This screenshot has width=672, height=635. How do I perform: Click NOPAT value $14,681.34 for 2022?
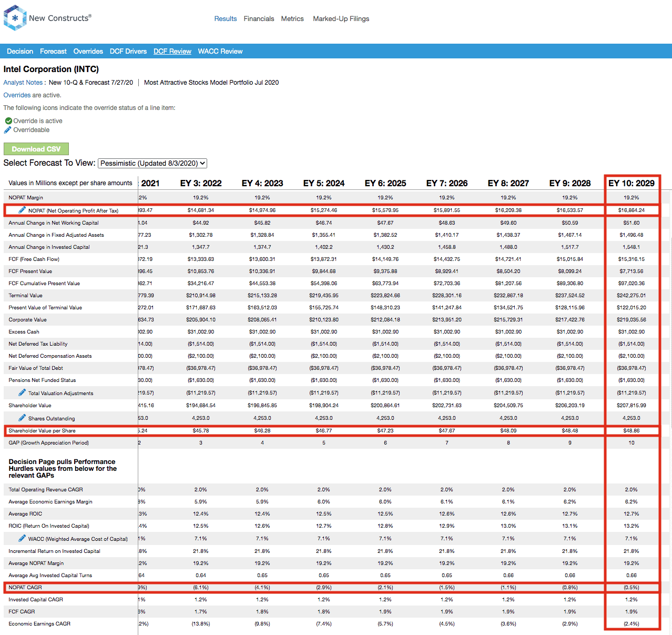click(201, 210)
